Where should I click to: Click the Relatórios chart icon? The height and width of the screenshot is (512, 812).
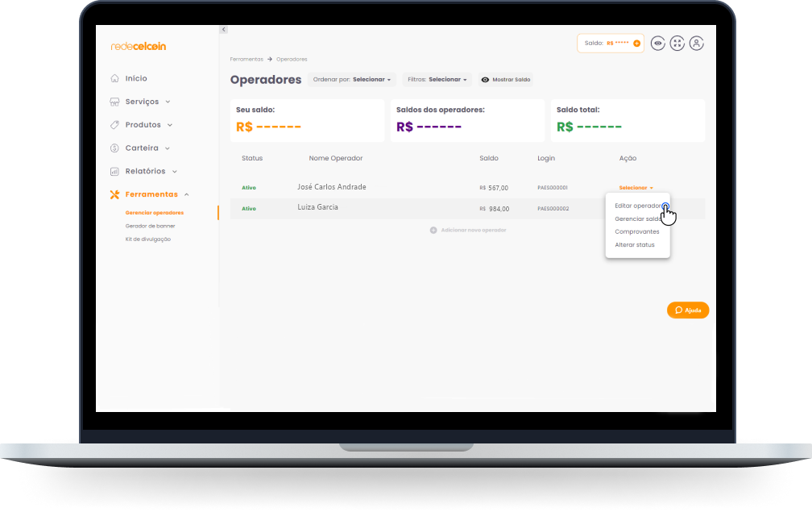click(114, 172)
